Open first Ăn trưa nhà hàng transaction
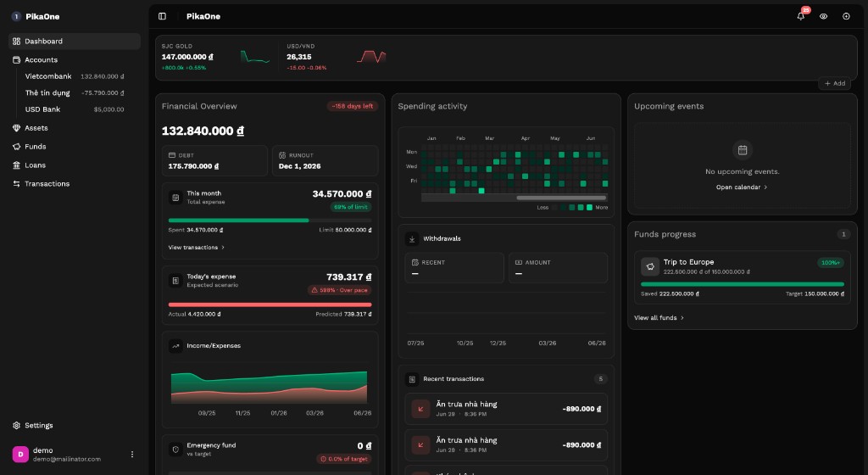This screenshot has height=475, width=868. coord(506,409)
